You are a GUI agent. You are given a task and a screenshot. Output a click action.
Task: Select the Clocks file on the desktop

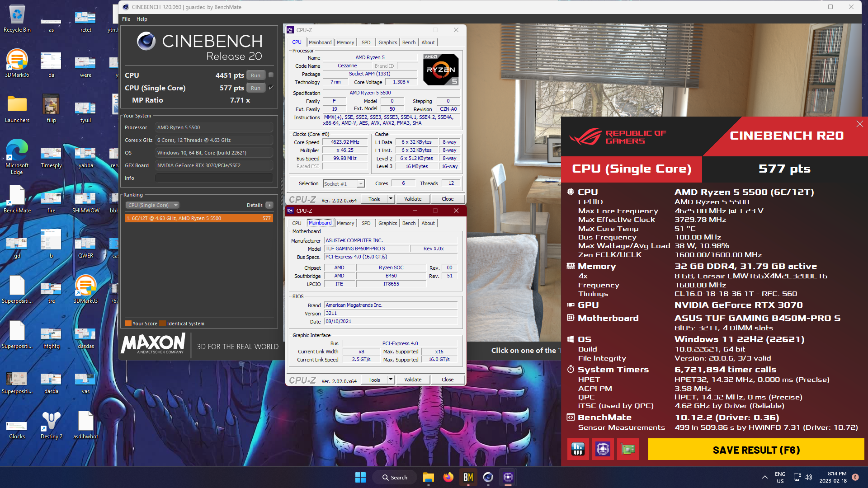pos(17,428)
